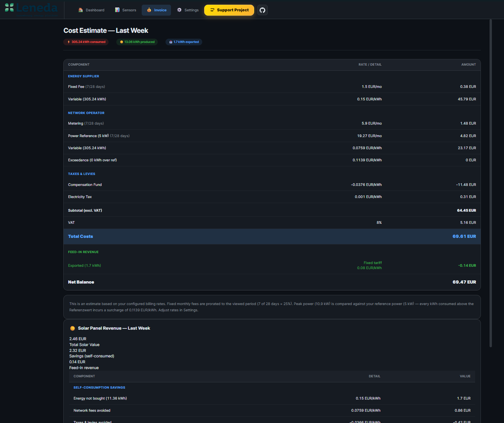
Task: Click the 0.1139 EUR/kWh exceedance rate
Action: (x=367, y=160)
